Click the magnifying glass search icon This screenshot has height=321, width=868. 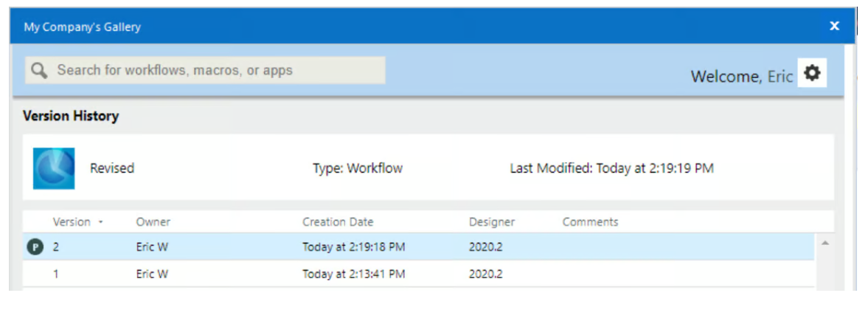39,71
